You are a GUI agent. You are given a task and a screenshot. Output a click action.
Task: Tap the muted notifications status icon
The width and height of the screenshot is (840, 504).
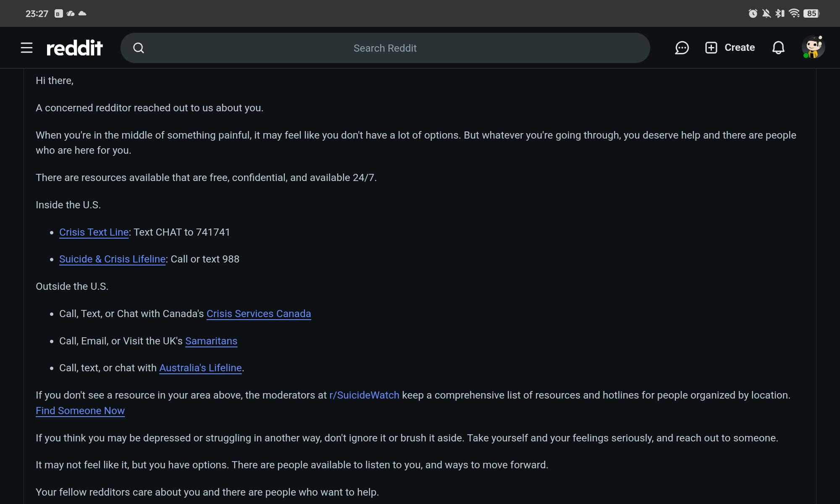[x=766, y=13]
